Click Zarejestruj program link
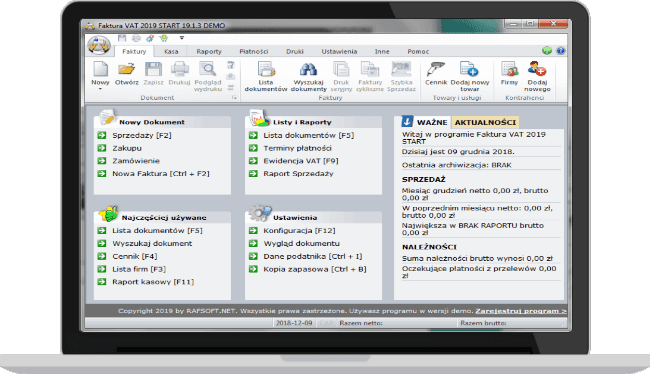The width and height of the screenshot is (650, 374). click(x=521, y=311)
